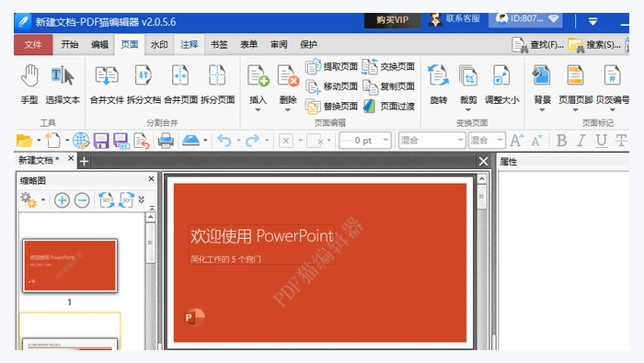644x363 pixels.
Task: Click the 查找(F)... find button
Action: [538, 45]
